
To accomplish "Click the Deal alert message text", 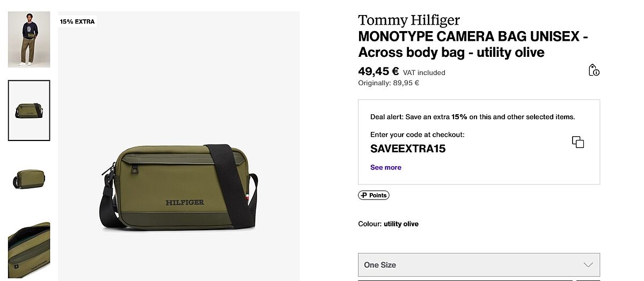I will 472,117.
